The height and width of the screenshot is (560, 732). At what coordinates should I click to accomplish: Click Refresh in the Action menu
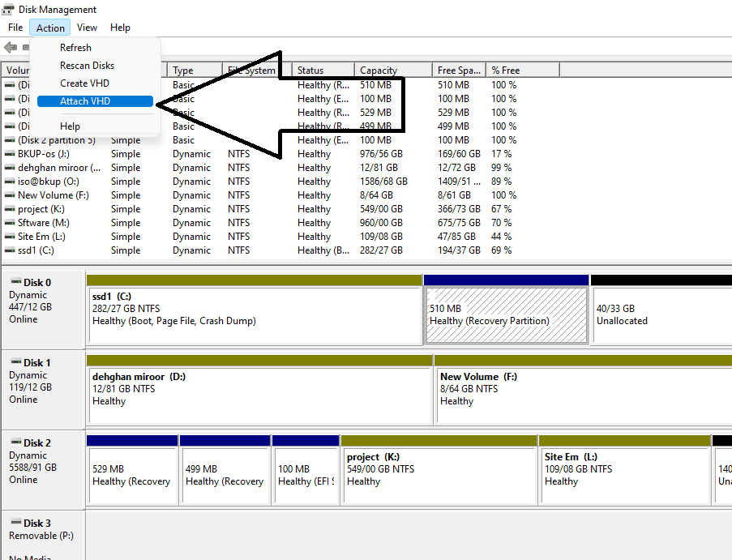(x=75, y=48)
